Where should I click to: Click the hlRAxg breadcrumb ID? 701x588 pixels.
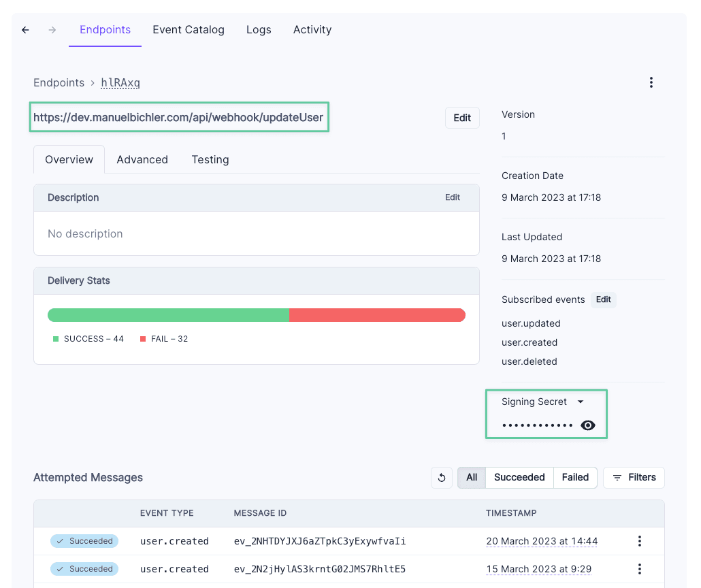(x=120, y=83)
